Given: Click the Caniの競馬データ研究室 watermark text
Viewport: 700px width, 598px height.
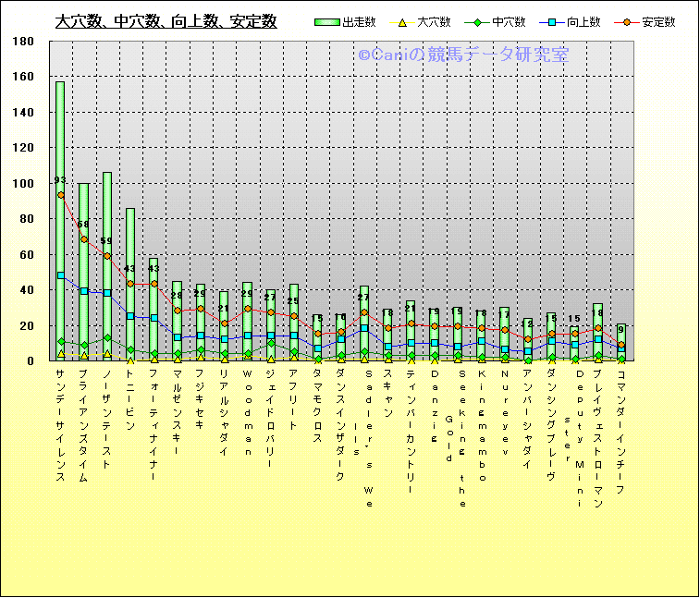Looking at the screenshot, I should pos(463,56).
